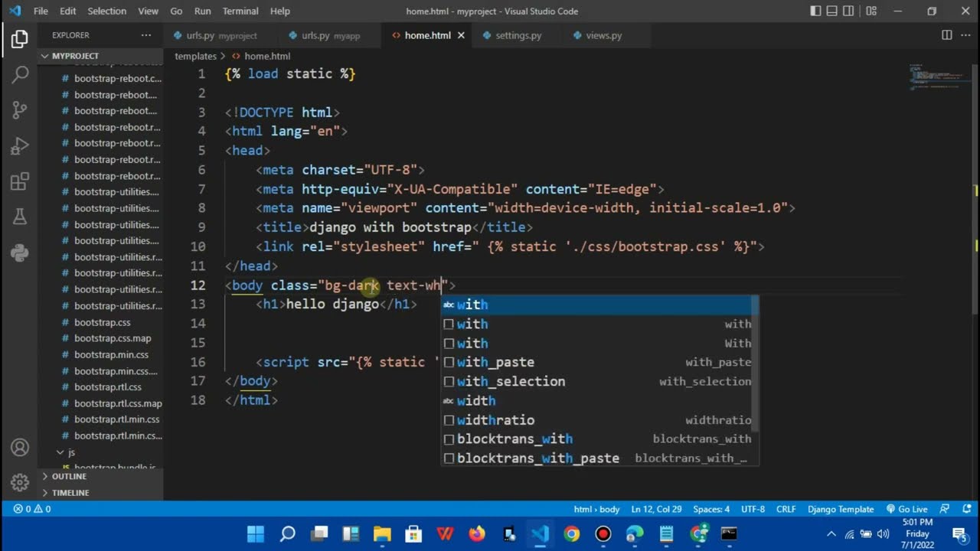Change indentation Spaces: 4
Screen dimensions: 980x551
tap(711, 509)
